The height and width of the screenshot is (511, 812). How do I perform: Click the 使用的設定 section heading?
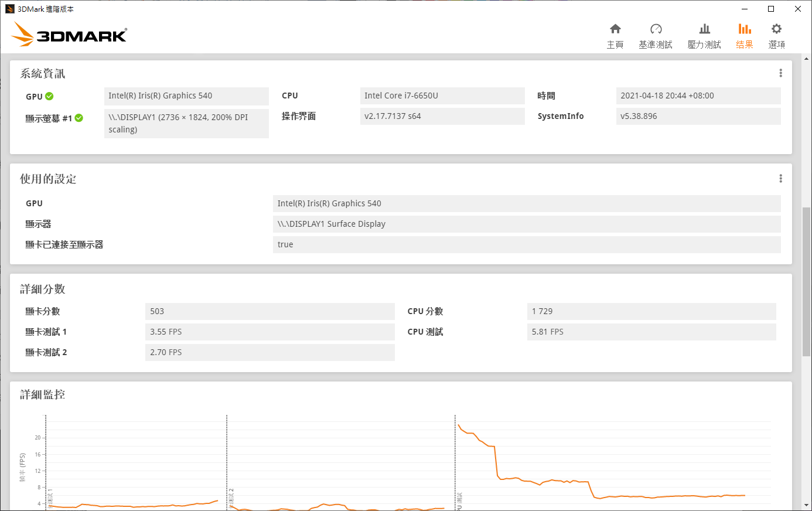48,179
